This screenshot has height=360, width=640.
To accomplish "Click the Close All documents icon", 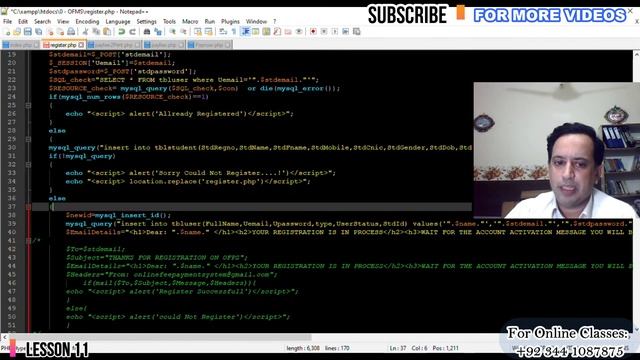I will 61,31.
